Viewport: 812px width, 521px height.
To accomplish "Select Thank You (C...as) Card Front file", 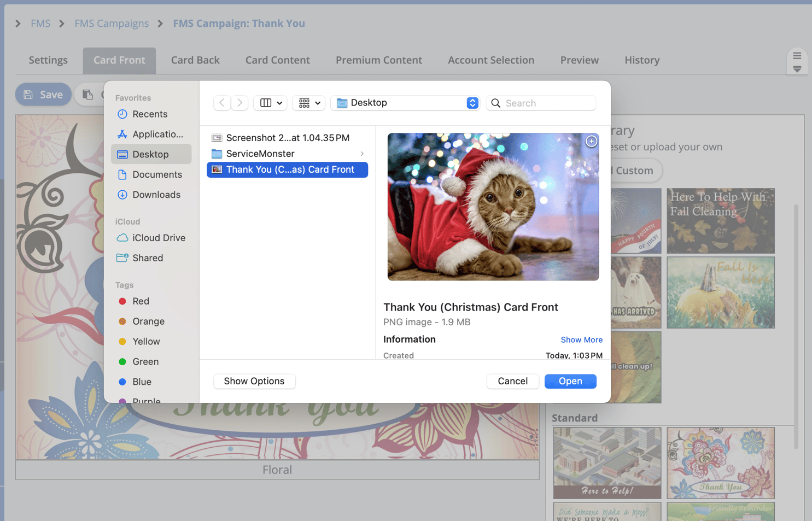I will point(287,169).
